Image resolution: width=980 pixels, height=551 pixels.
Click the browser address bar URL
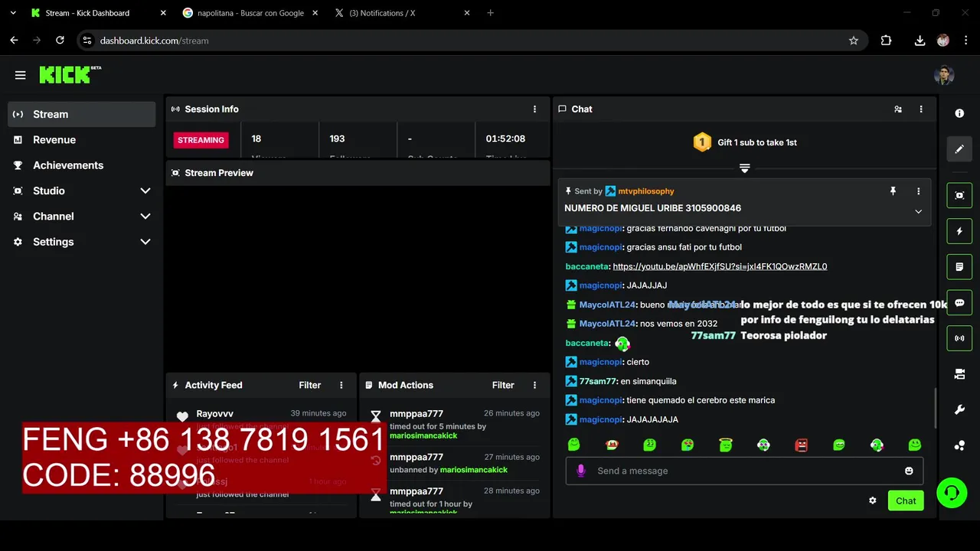coord(154,41)
